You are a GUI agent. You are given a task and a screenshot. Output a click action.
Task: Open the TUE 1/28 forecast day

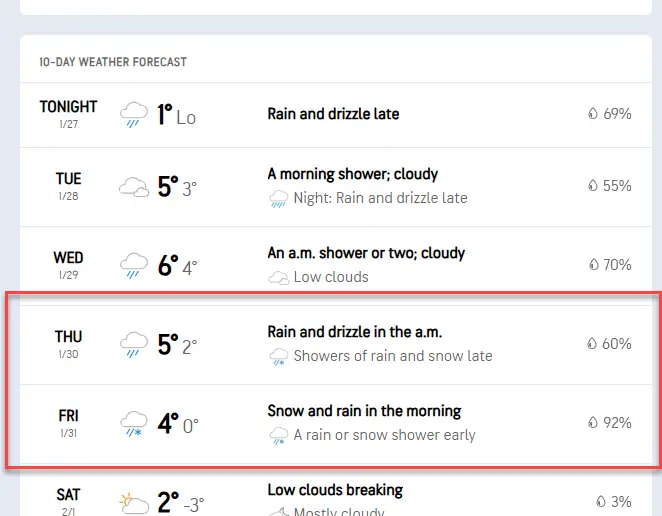tap(68, 186)
